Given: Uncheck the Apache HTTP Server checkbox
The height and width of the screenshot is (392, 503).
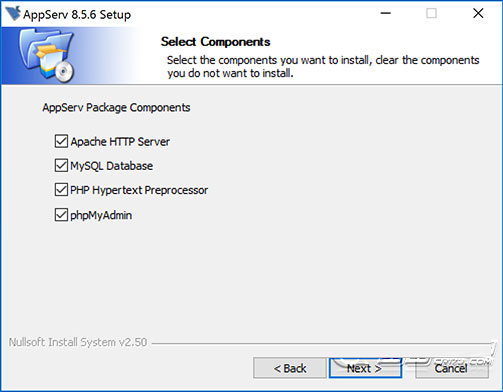Looking at the screenshot, I should [61, 141].
